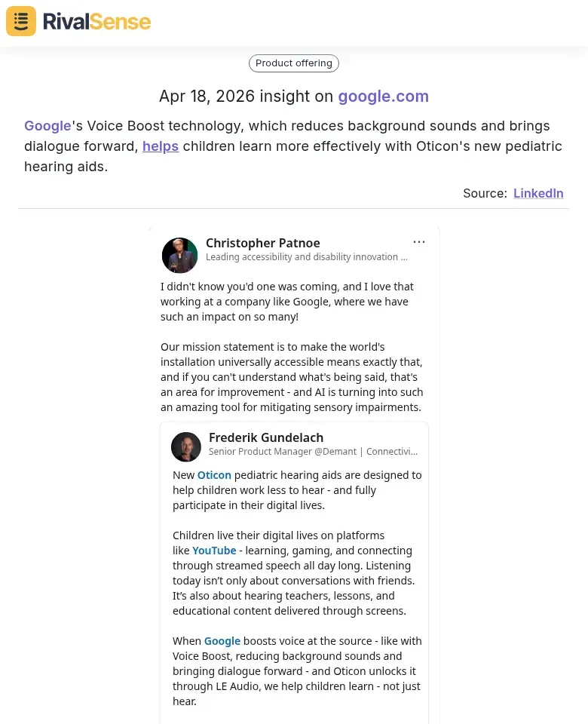
Task: Click the yellow list icon in the header
Action: [20, 21]
